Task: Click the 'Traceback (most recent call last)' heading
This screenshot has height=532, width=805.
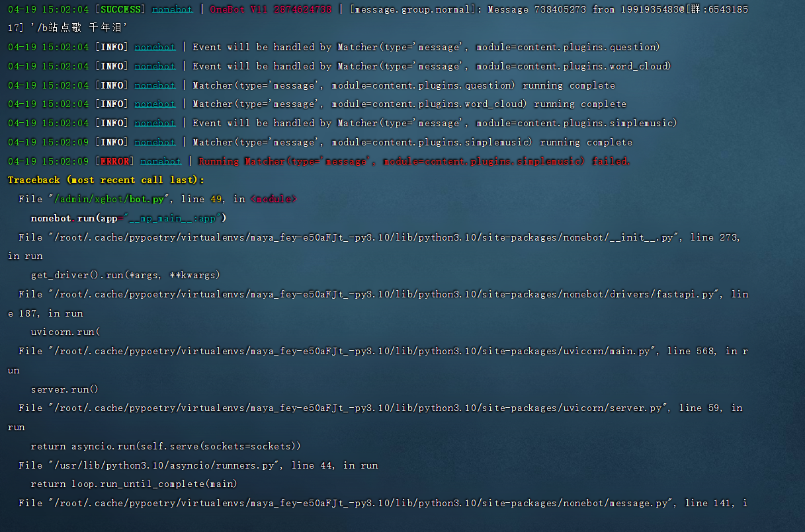Action: pos(106,180)
